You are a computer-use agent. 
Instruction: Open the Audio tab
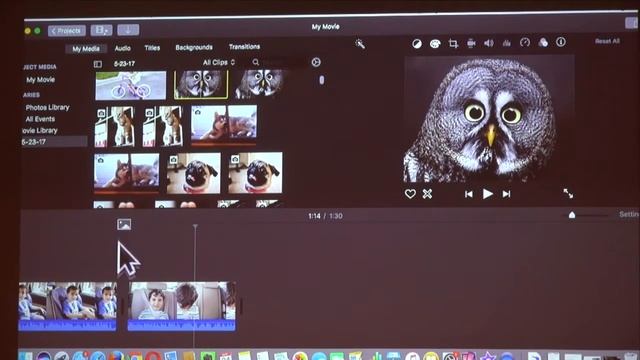[x=122, y=48]
